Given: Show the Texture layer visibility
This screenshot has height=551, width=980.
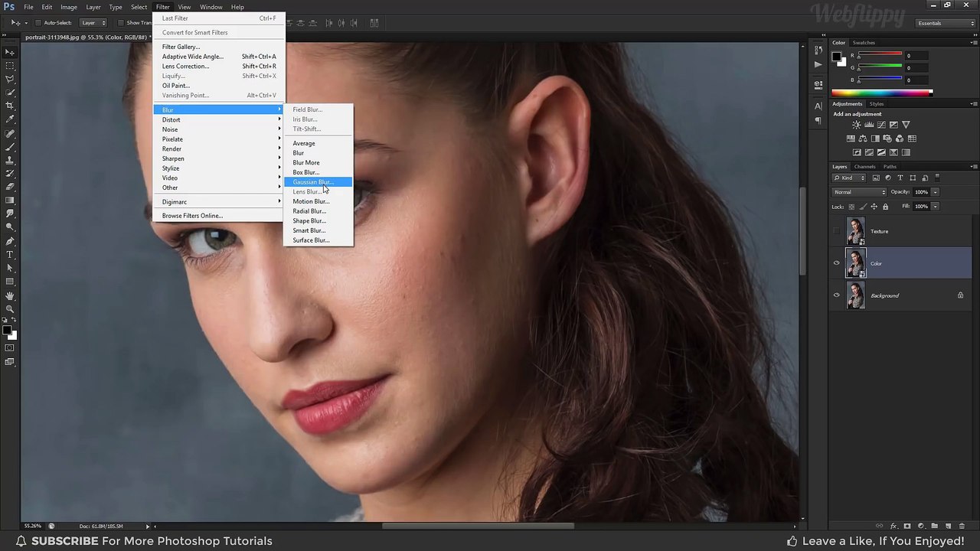Looking at the screenshot, I should (x=837, y=231).
